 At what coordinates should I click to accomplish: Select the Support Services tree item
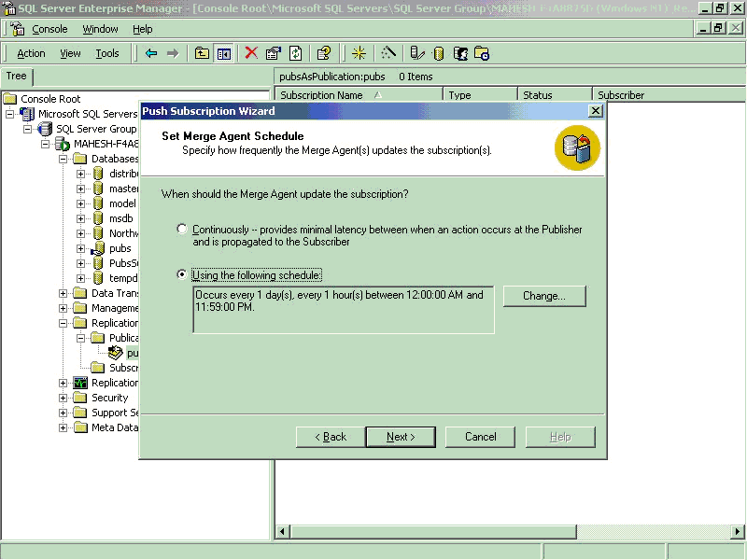click(115, 413)
